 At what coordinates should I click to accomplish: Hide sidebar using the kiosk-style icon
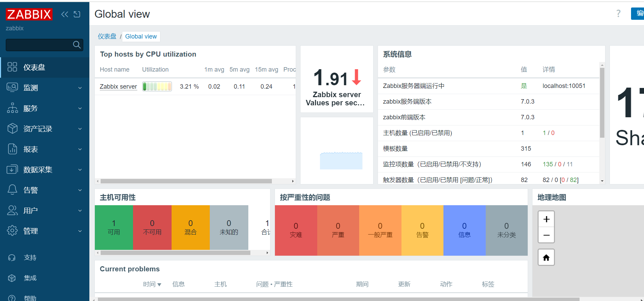(x=77, y=14)
